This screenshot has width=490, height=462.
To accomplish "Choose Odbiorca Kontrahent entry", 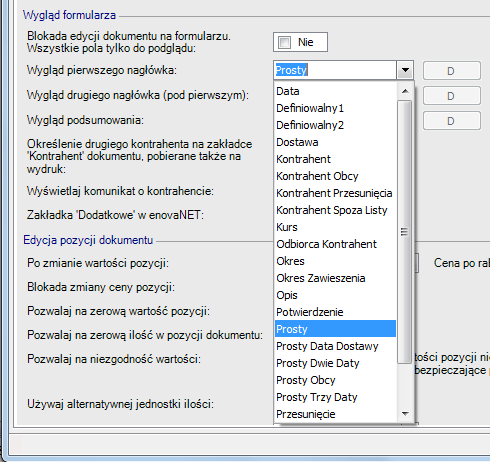I will [335, 244].
